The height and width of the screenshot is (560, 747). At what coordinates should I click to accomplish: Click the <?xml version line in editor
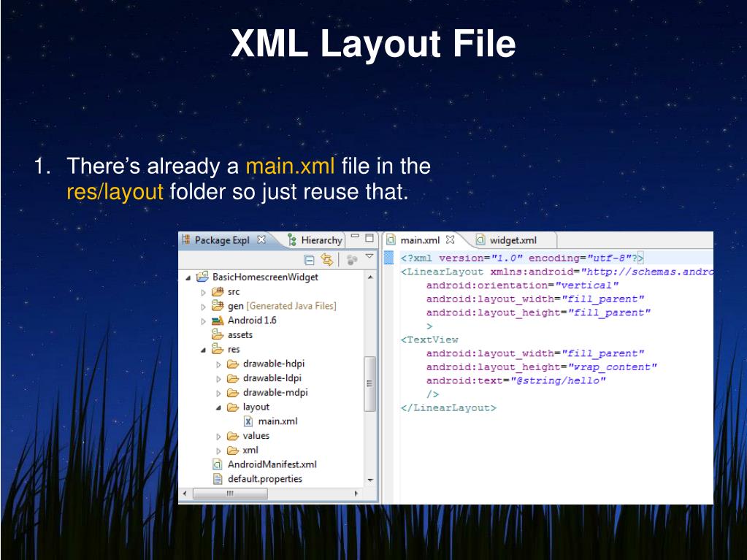[522, 258]
